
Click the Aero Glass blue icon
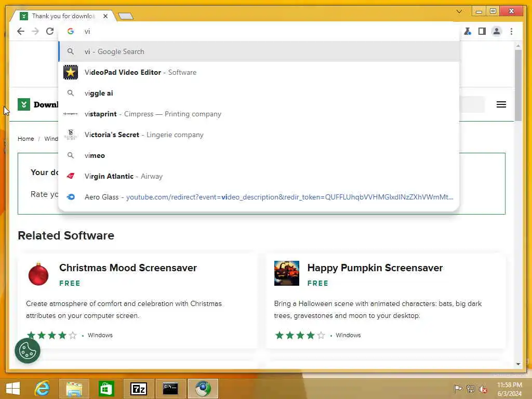point(71,197)
